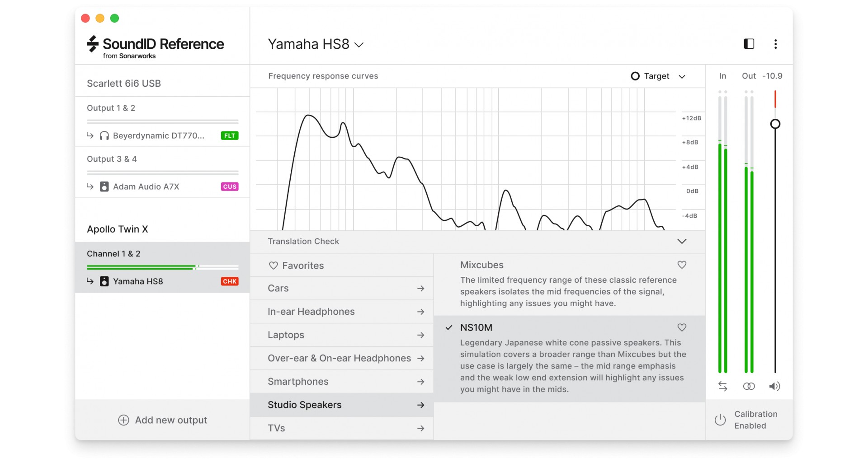
Task: Click the yellow macOS minimize button
Action: (100, 18)
